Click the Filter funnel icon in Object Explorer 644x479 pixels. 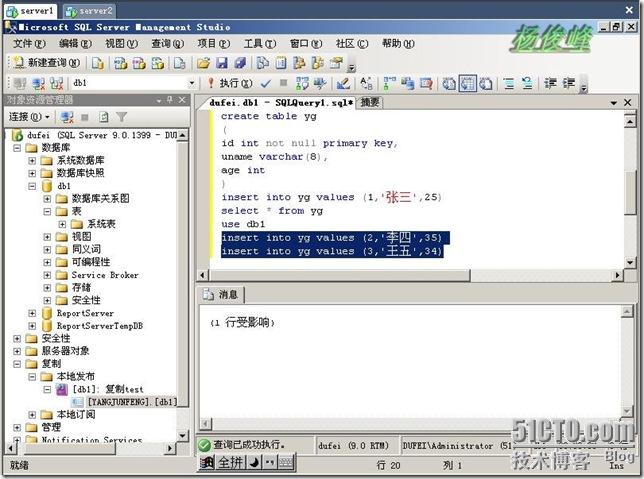[122, 117]
